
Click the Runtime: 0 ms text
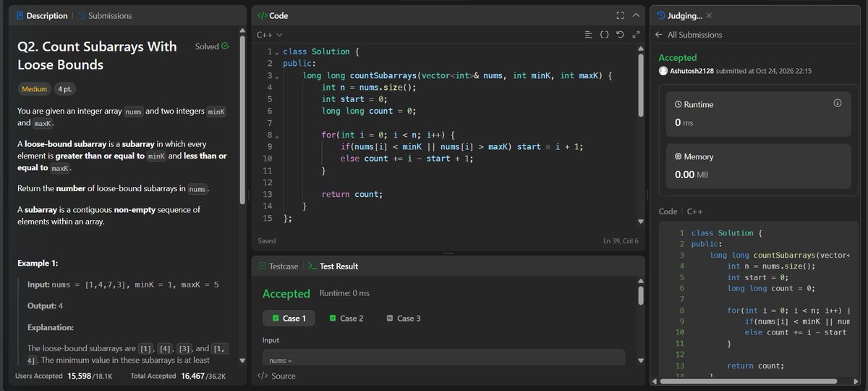[x=344, y=293]
